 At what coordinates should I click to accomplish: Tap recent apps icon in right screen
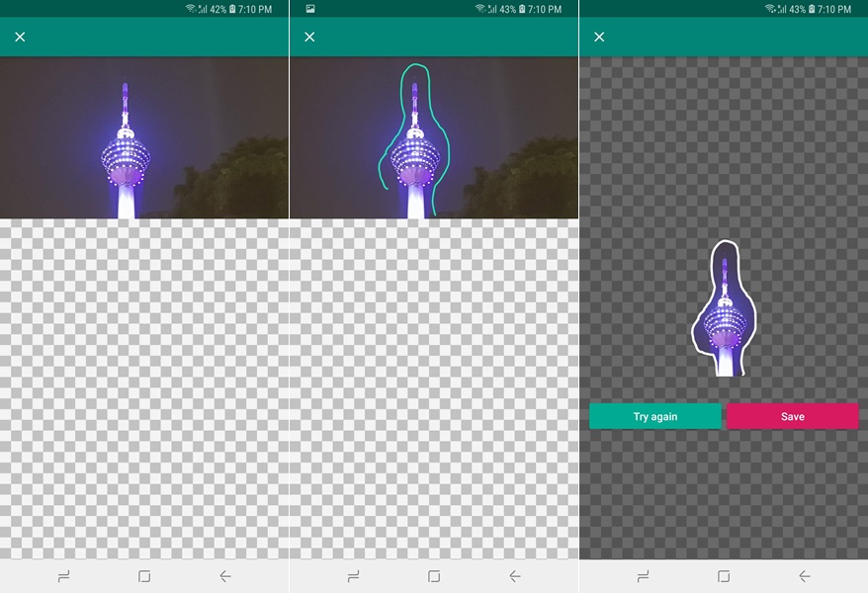(643, 576)
